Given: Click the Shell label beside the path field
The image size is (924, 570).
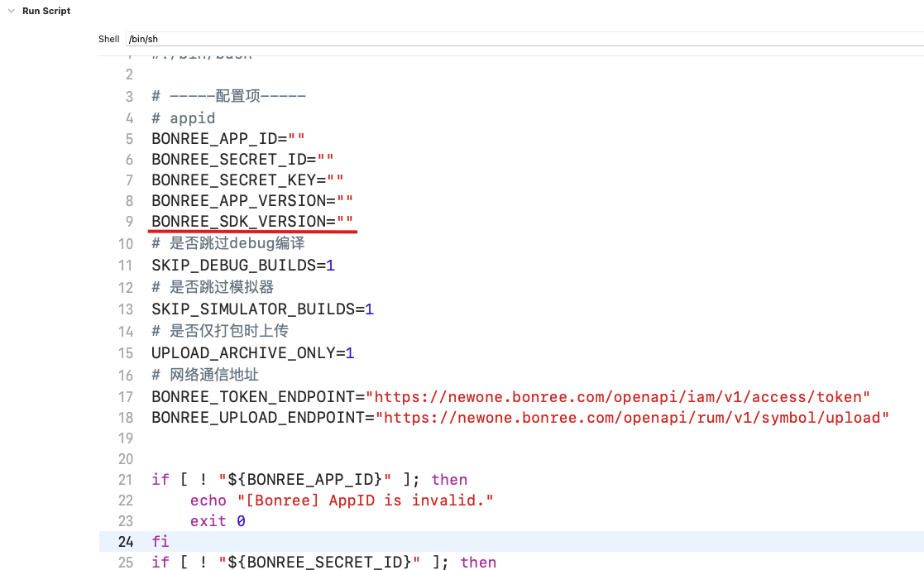Looking at the screenshot, I should (x=108, y=39).
